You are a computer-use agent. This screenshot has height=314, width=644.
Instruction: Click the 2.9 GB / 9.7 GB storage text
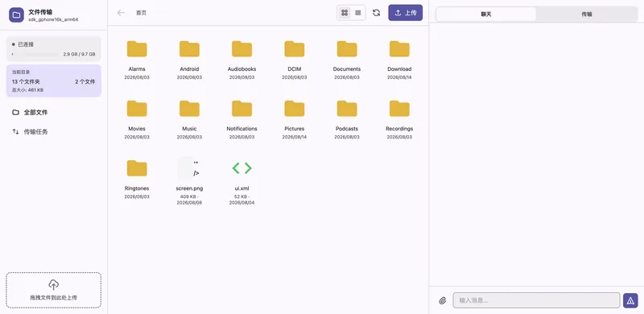pyautogui.click(x=79, y=54)
